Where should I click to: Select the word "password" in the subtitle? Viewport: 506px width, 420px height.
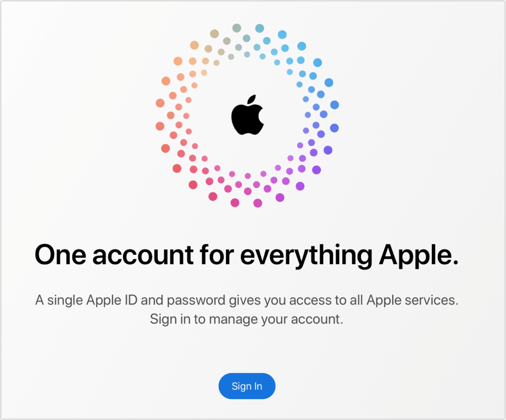[196, 301]
